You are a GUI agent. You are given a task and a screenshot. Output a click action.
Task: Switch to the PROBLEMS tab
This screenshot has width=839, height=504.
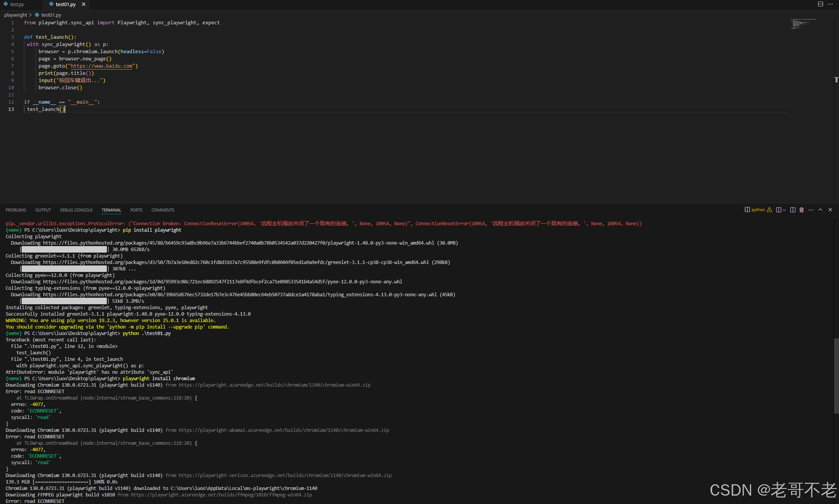[16, 210]
